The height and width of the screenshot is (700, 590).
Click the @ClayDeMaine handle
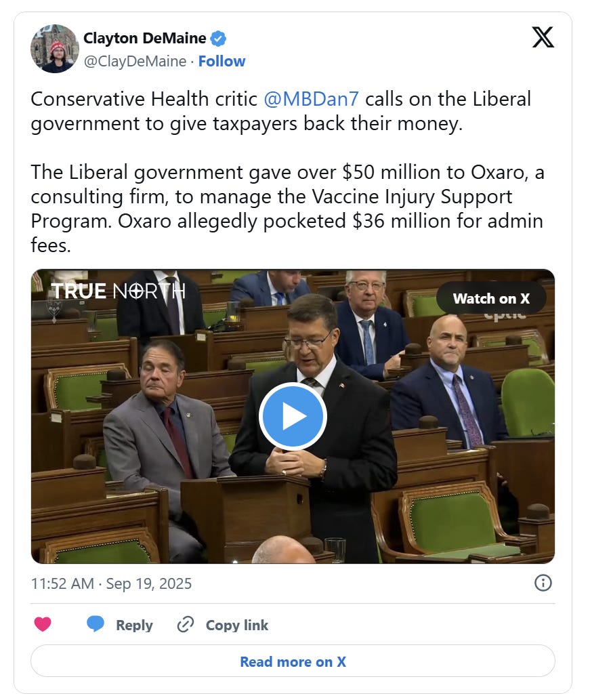(135, 61)
